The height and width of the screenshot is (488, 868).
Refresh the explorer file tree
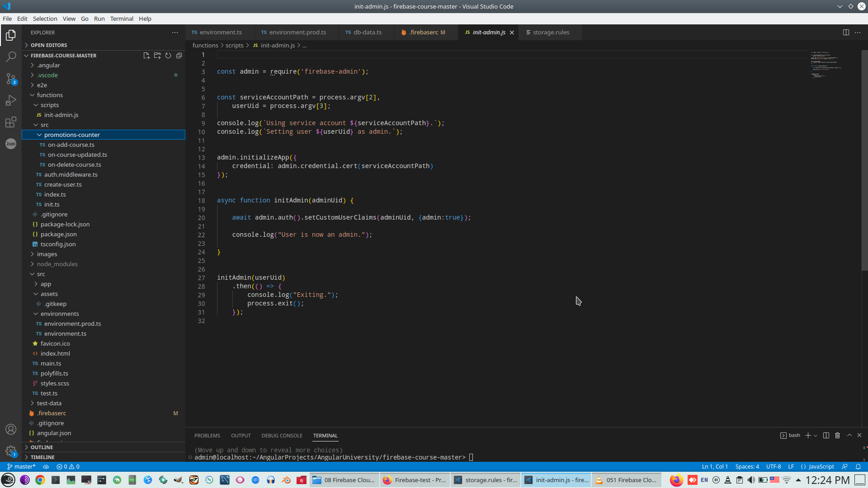pyautogui.click(x=168, y=56)
